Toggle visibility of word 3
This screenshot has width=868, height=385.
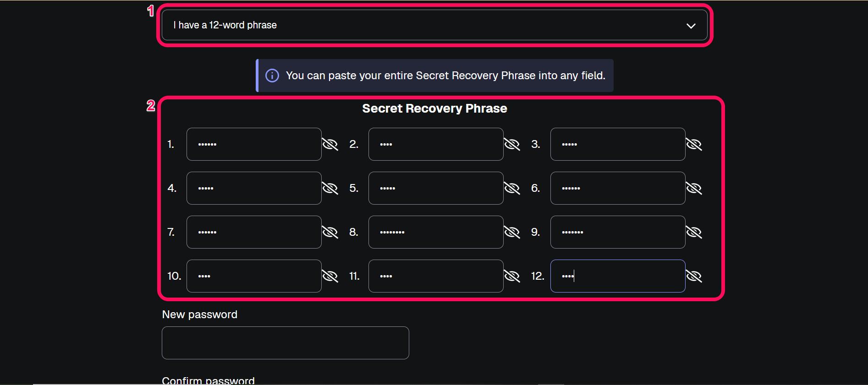pos(694,145)
